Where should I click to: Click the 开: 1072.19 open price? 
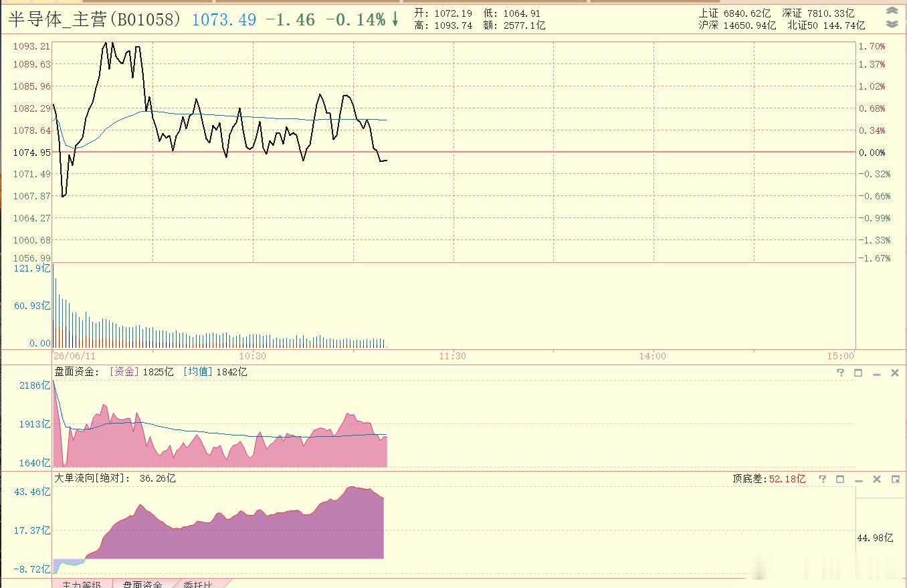(x=443, y=13)
